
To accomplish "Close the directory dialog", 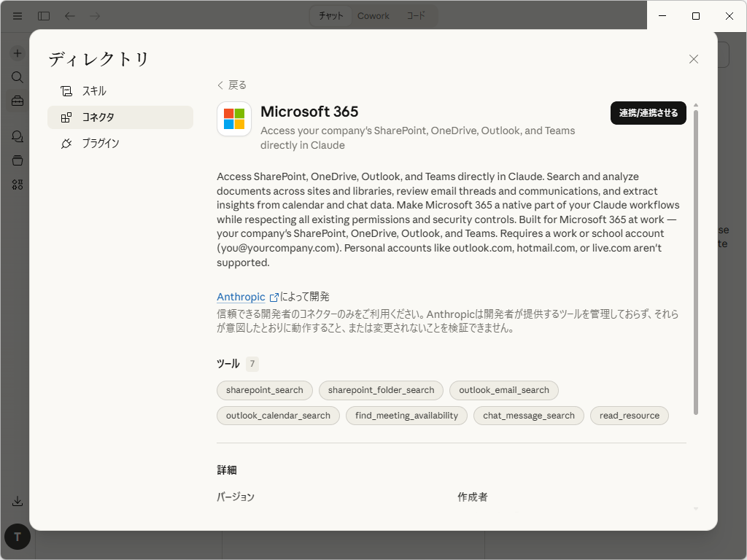I will 693,58.
